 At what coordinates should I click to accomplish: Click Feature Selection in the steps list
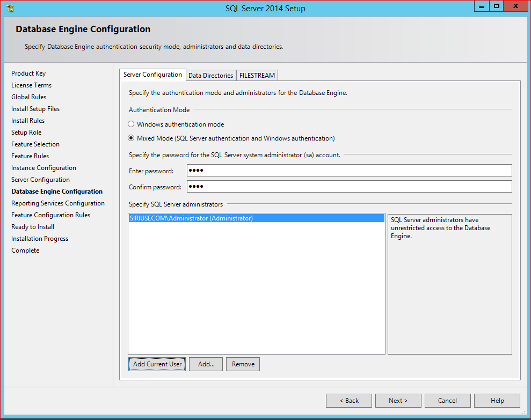pos(35,144)
